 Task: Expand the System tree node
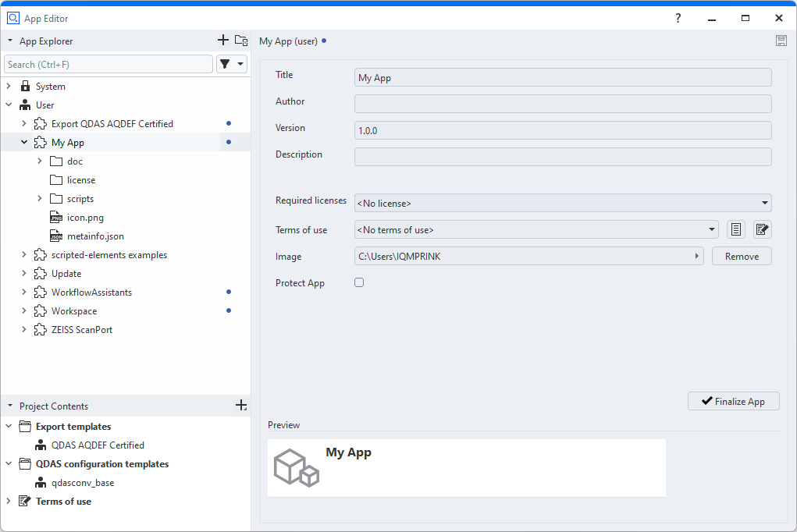click(x=9, y=87)
